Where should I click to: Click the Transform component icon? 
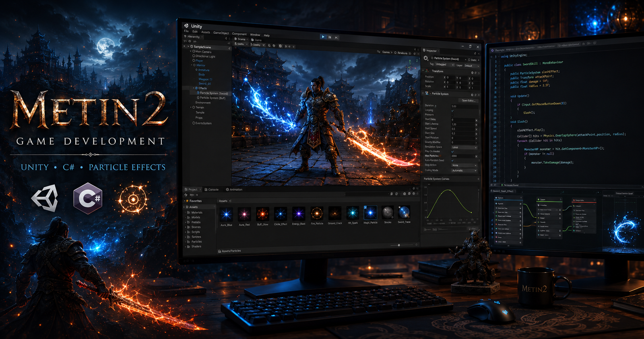(x=427, y=71)
